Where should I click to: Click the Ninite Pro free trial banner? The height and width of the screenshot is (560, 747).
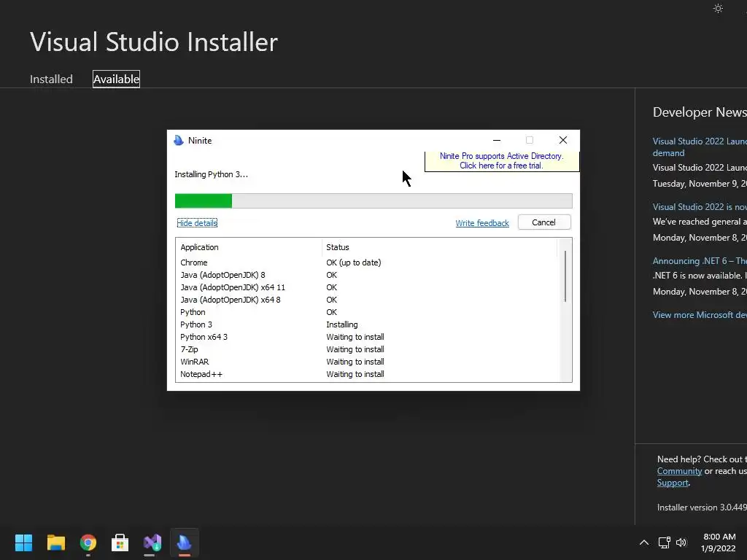pos(502,161)
